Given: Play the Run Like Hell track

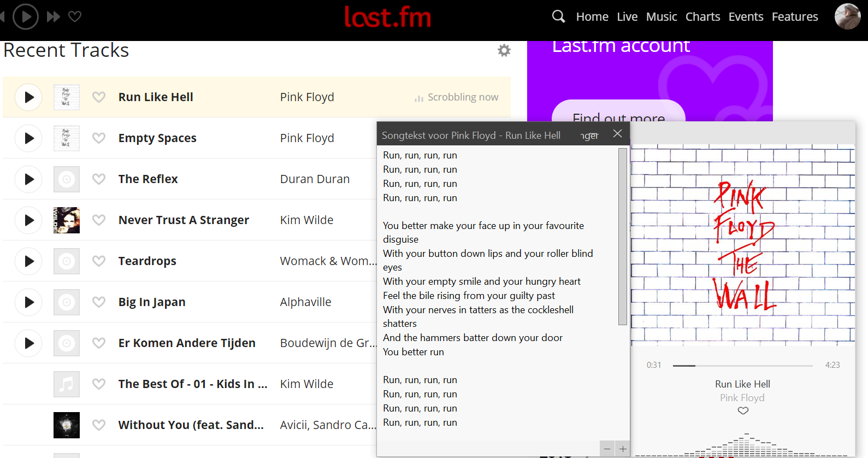Looking at the screenshot, I should click(x=29, y=97).
